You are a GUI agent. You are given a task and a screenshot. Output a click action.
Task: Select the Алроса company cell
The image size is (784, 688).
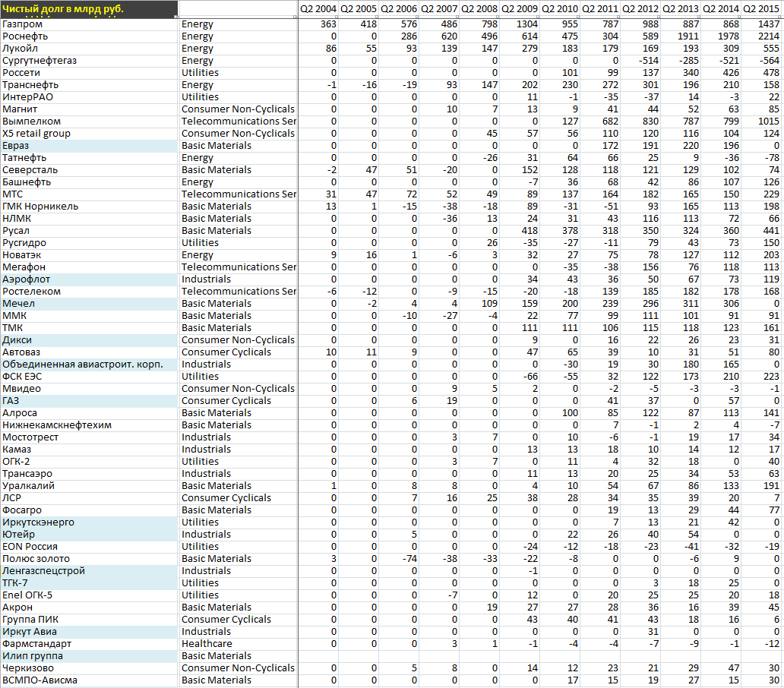[x=89, y=413]
